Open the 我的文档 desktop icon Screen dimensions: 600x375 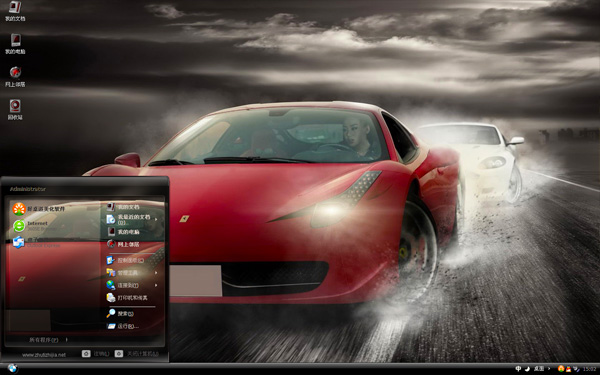[15, 11]
